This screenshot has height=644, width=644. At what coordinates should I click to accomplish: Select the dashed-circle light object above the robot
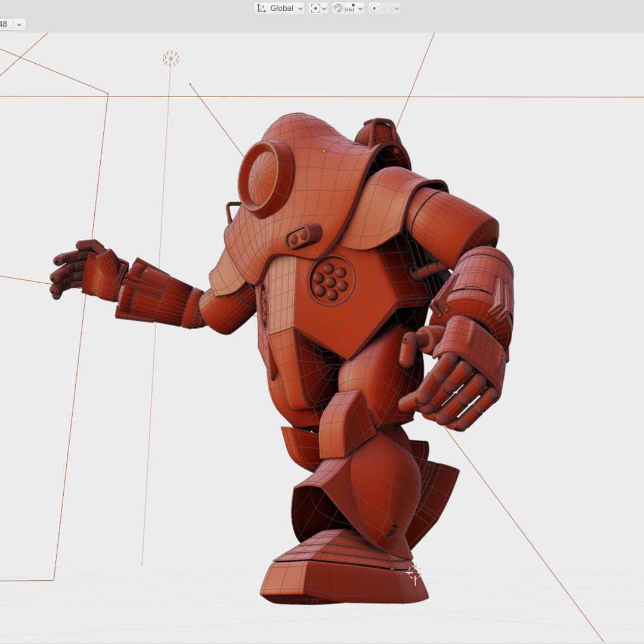pos(171,58)
